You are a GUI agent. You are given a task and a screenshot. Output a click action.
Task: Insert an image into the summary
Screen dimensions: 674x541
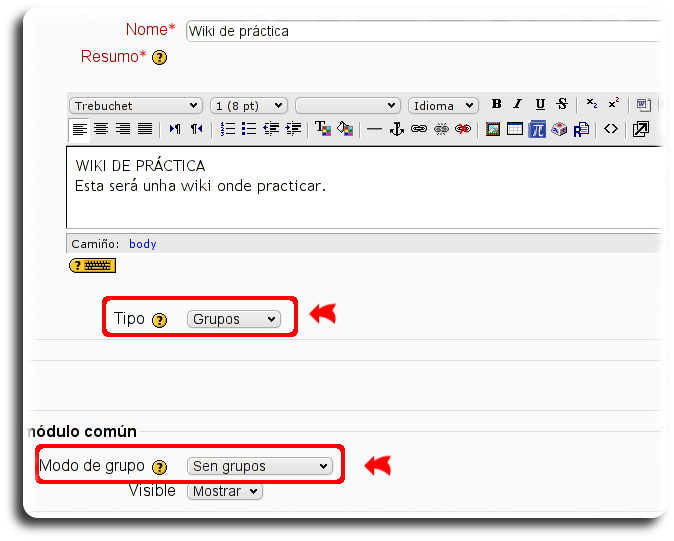click(x=493, y=129)
